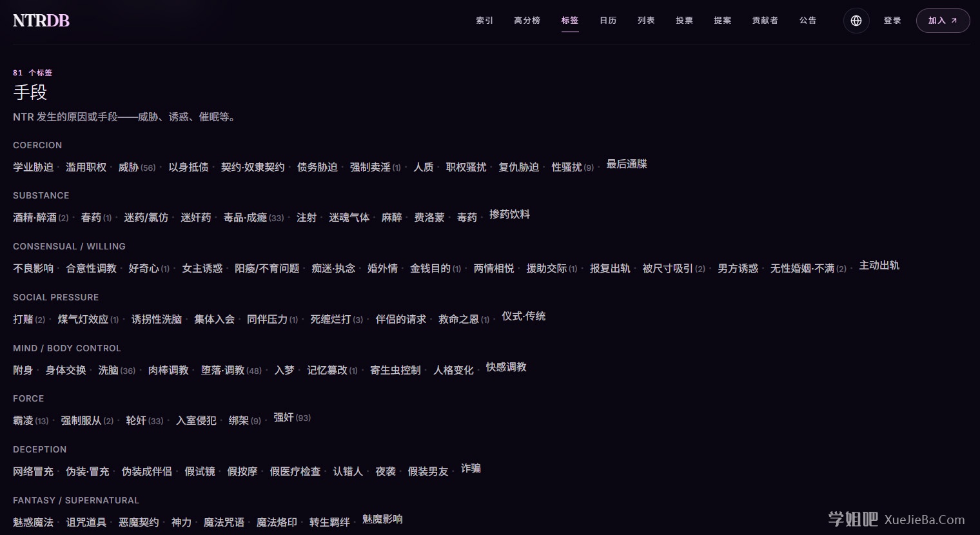980x535 pixels.
Task: Open the 贡献者 nav item
Action: point(765,21)
